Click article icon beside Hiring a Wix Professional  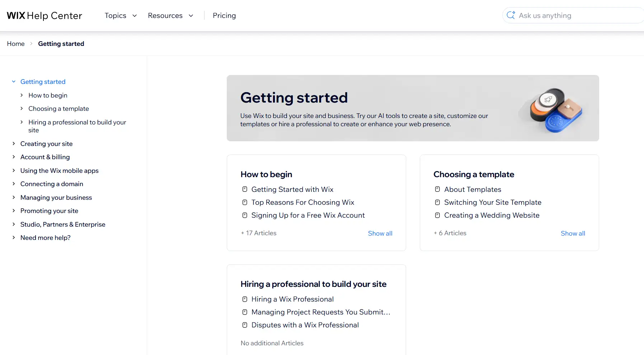click(x=245, y=299)
